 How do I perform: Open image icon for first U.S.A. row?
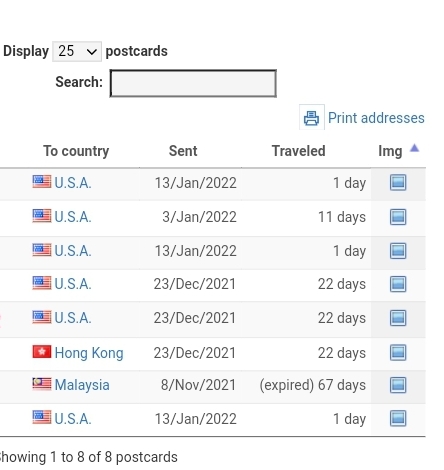(x=398, y=183)
